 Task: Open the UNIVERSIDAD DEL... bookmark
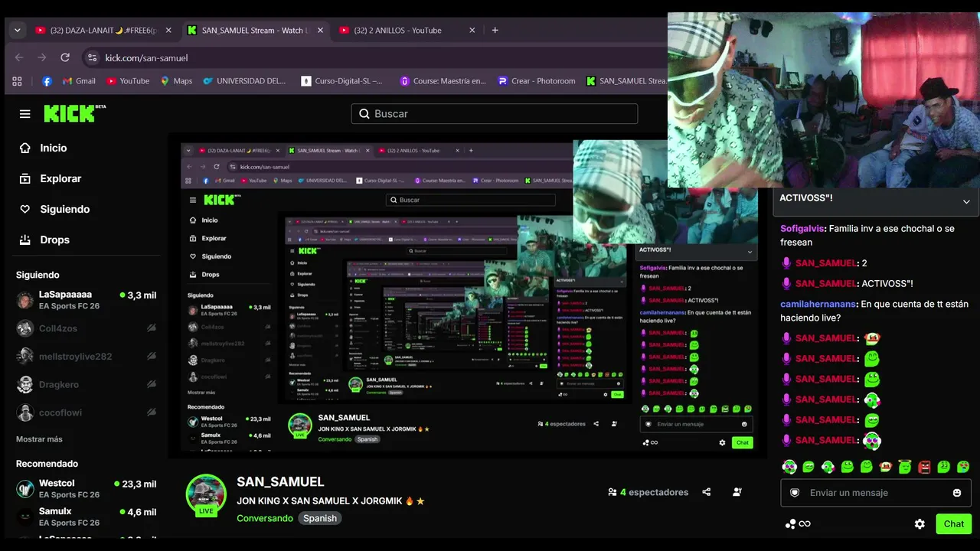(244, 81)
